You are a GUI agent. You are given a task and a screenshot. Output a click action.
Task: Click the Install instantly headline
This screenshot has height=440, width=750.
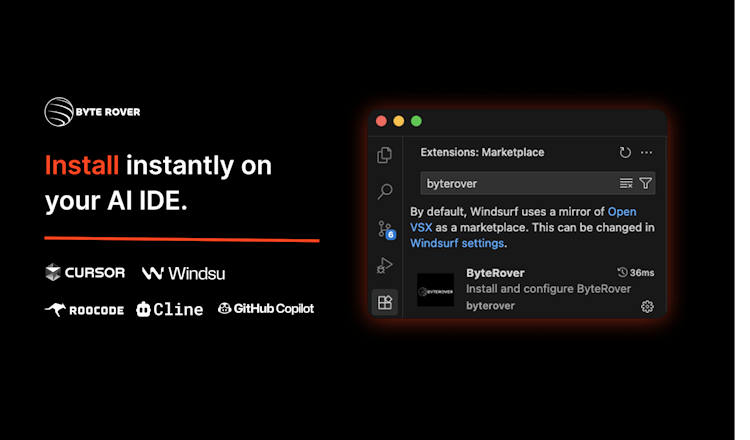click(158, 183)
